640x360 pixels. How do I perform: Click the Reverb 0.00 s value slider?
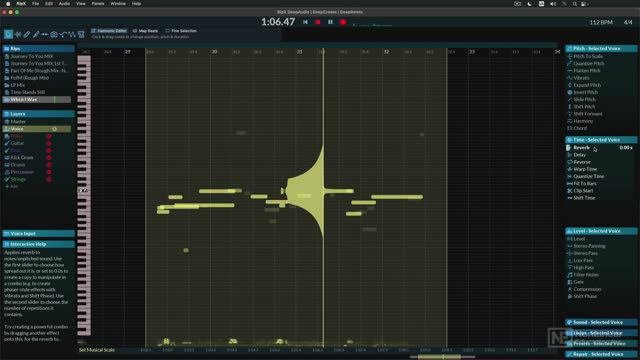(x=626, y=148)
